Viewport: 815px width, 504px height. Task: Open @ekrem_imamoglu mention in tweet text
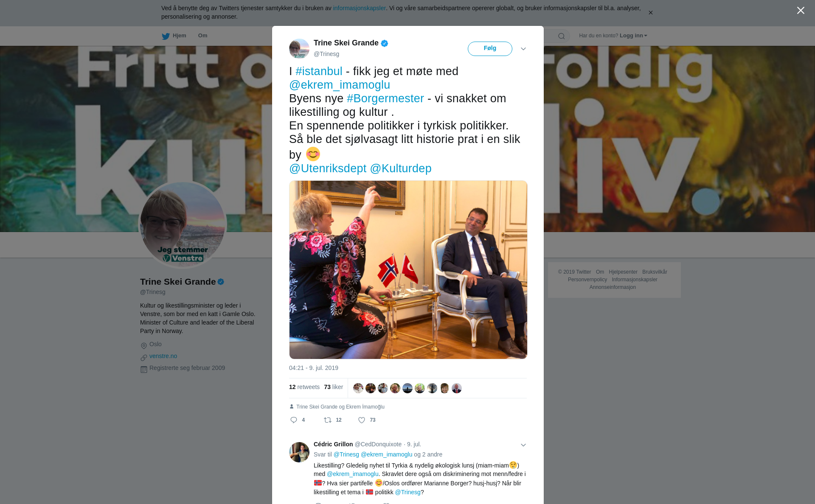[x=340, y=85]
